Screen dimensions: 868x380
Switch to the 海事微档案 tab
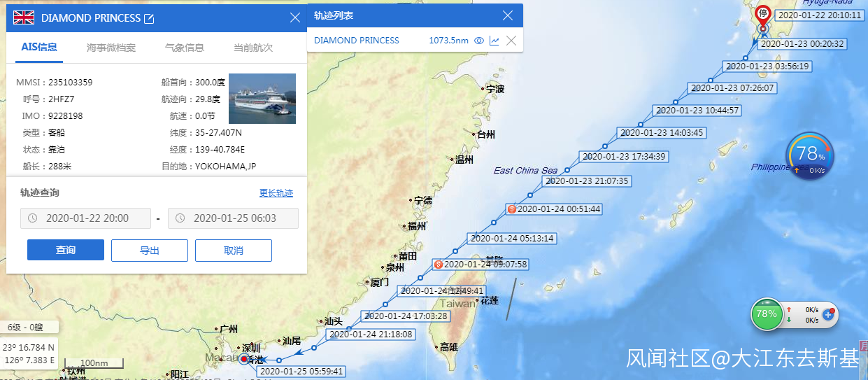coord(111,48)
